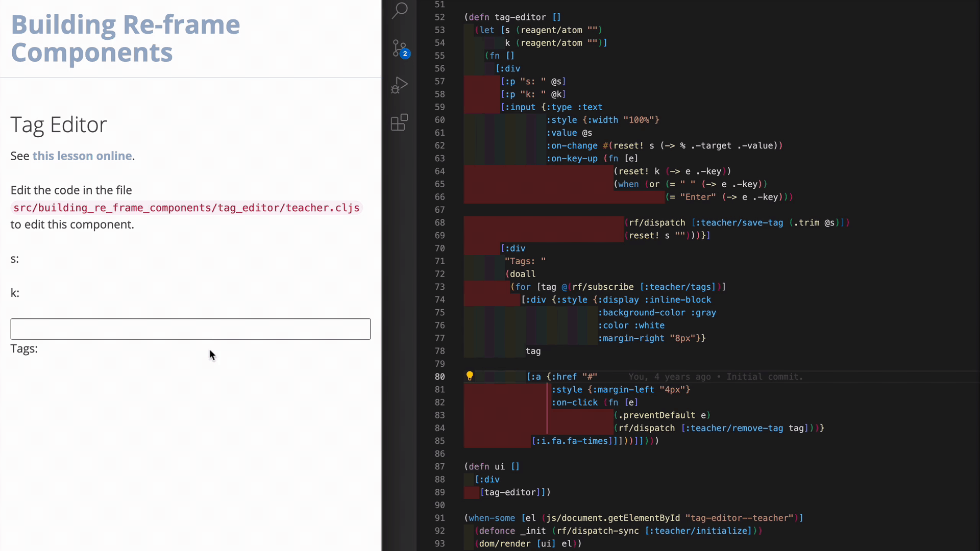Click the ':teacher/remove-tag' keyword on line 84
This screenshot has height=551, width=980.
pyautogui.click(x=734, y=429)
